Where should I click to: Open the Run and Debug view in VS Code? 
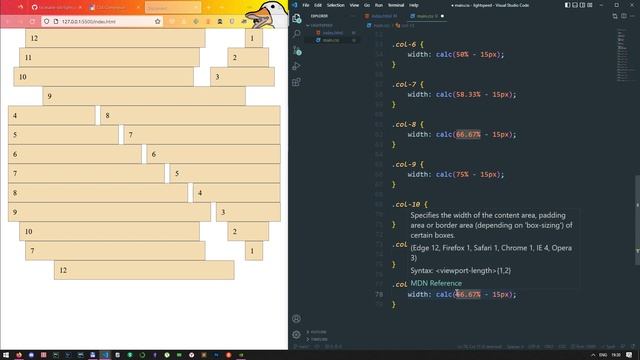pyautogui.click(x=297, y=66)
